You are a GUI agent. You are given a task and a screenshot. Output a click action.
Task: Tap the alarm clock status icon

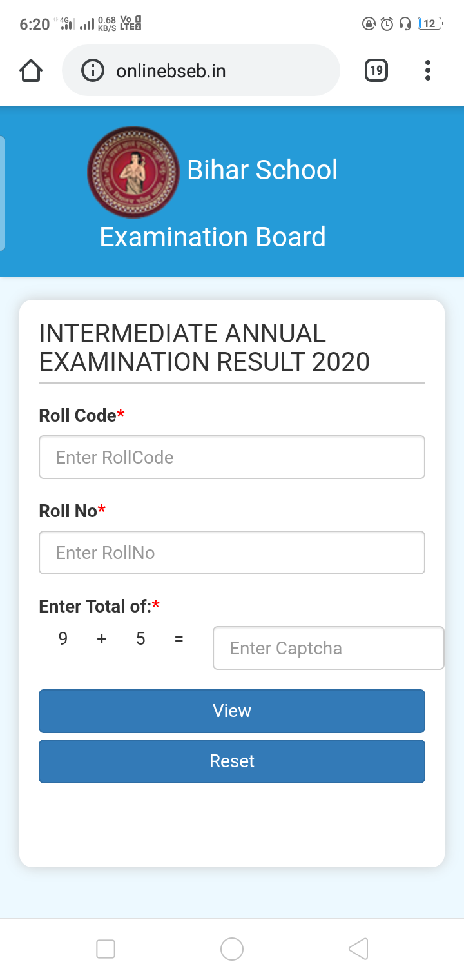point(387,24)
